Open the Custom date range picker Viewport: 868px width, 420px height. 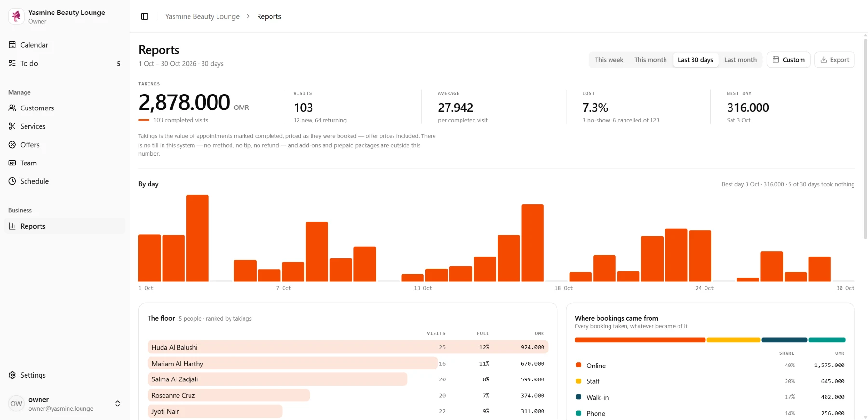click(788, 60)
